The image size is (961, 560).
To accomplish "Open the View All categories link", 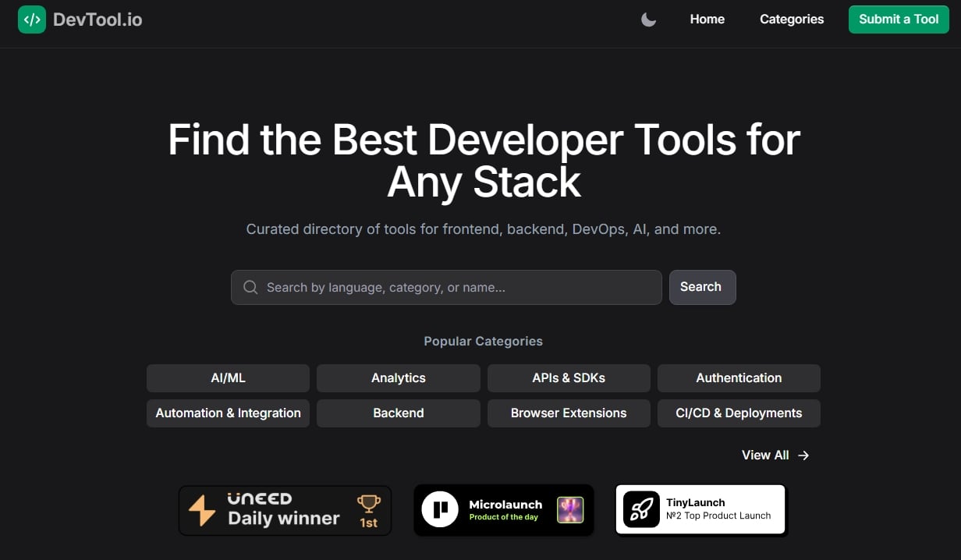I will tap(776, 455).
